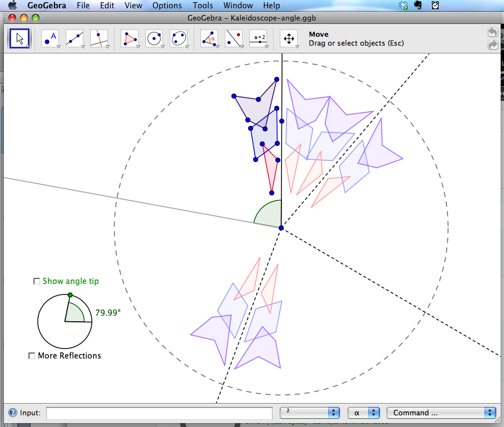Open the GeoGebra Options menu
Screen dimensions: 504x427
pyautogui.click(x=167, y=6)
